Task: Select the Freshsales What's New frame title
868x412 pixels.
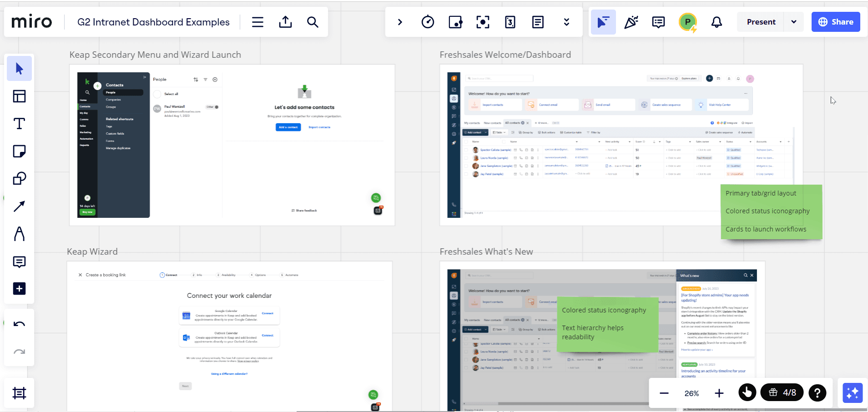Action: pos(486,251)
